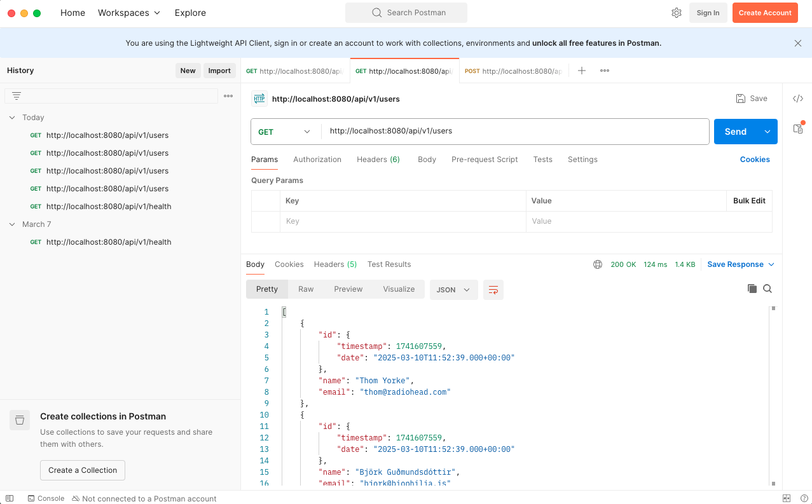Click Not connected to a Postman account
Screen dimensions: 812x504
click(x=144, y=499)
